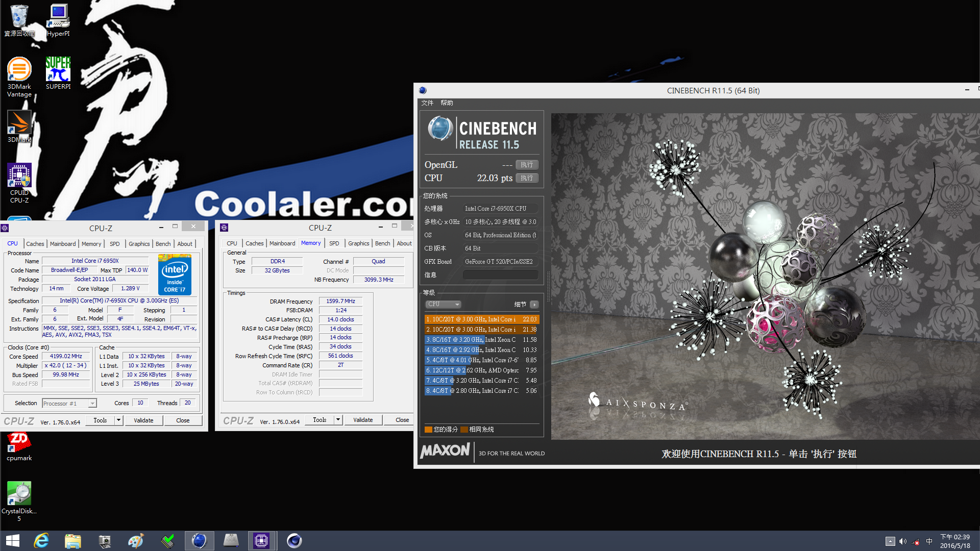Select ranking row 12C/12T AMD Opteron
980x551 pixels.
point(482,370)
